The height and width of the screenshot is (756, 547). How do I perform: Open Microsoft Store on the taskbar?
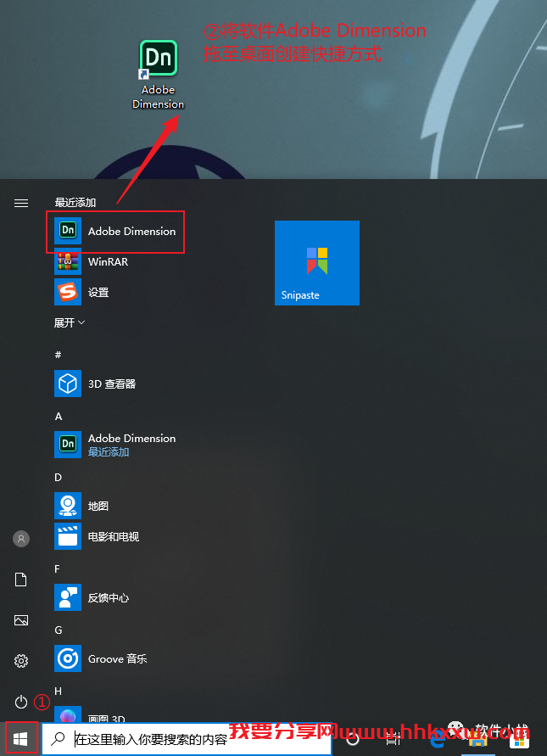click(520, 739)
